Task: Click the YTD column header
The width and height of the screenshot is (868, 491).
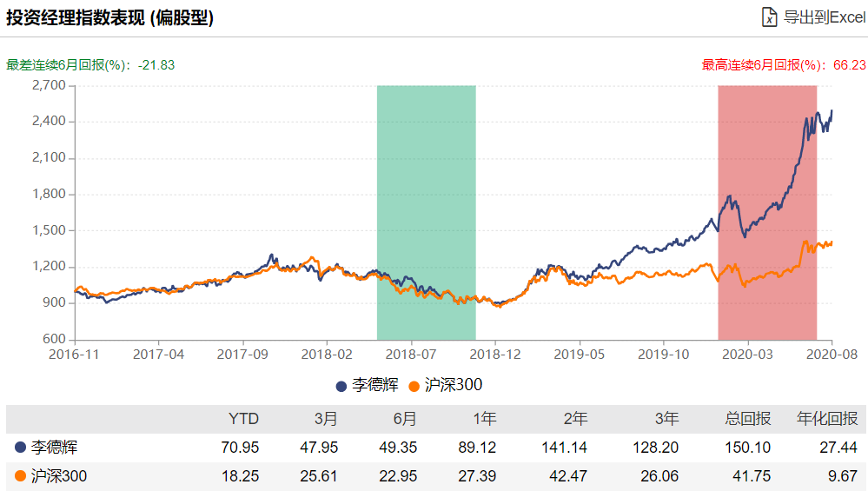Action: (x=243, y=419)
